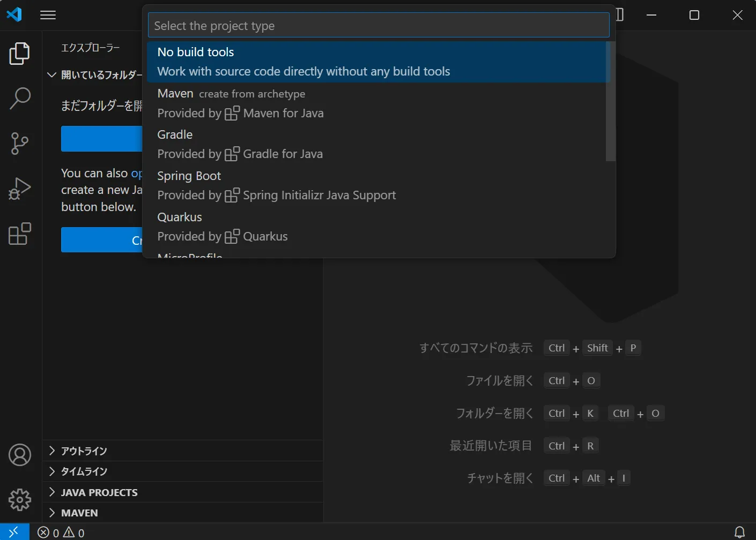
Task: Open the hamburger application menu
Action: coord(48,15)
